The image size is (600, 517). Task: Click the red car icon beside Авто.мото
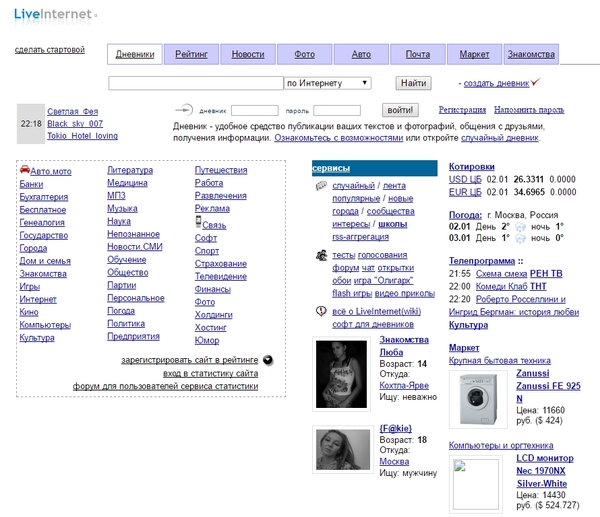pos(24,170)
